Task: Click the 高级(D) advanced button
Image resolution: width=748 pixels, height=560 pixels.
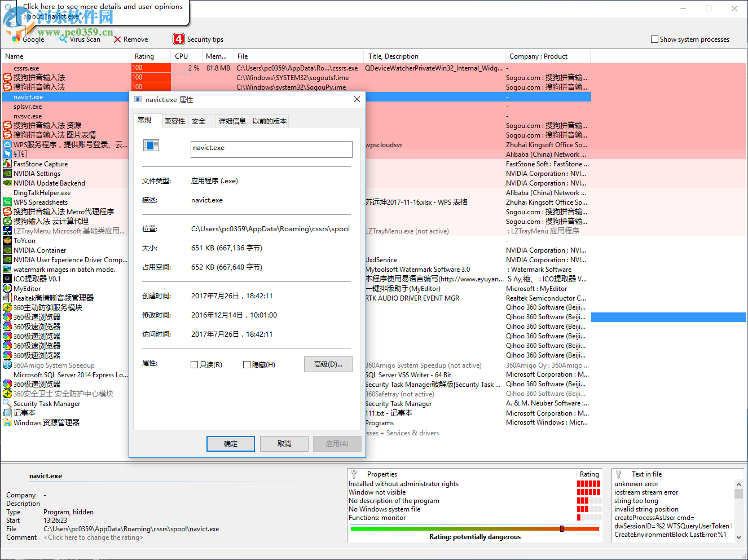Action: (328, 364)
